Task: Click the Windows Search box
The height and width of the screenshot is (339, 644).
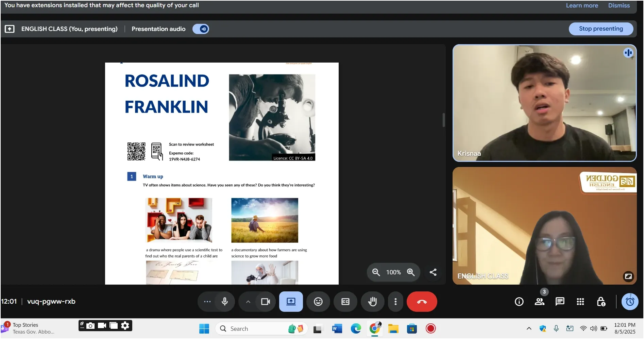Action: point(262,328)
